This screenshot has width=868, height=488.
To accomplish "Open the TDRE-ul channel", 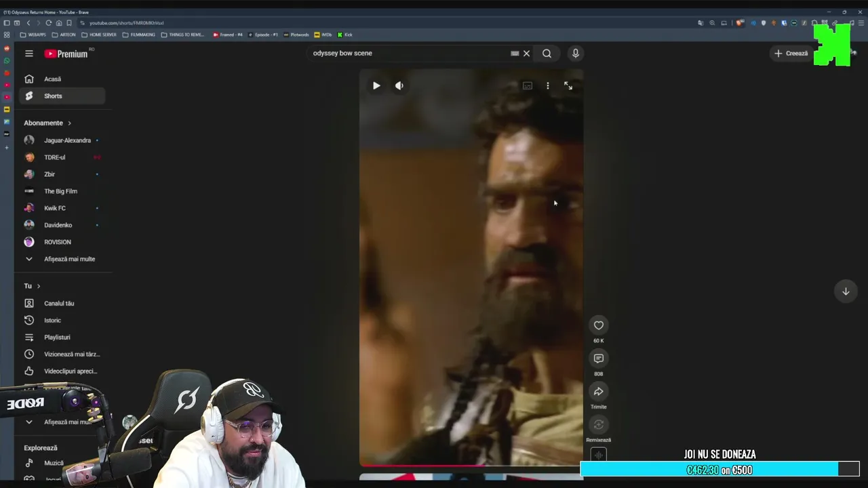I will (62, 157).
